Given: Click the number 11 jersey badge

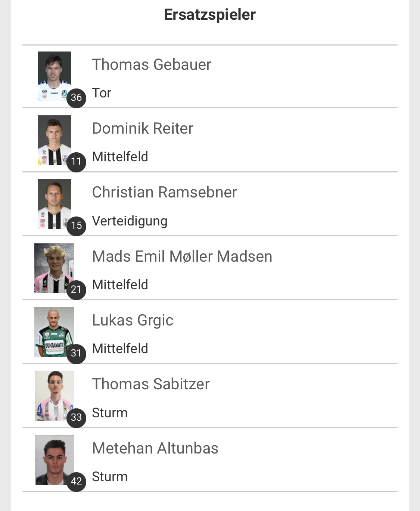Looking at the screenshot, I should coord(76,162).
